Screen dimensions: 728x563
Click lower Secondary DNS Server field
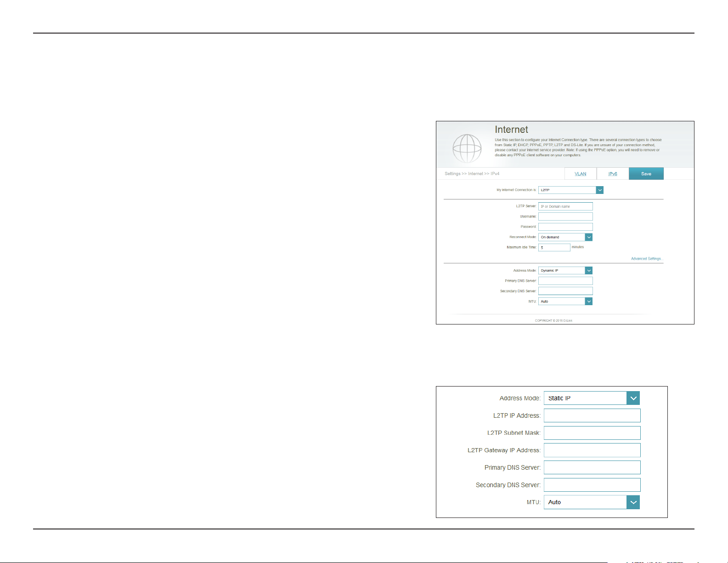[x=592, y=485]
